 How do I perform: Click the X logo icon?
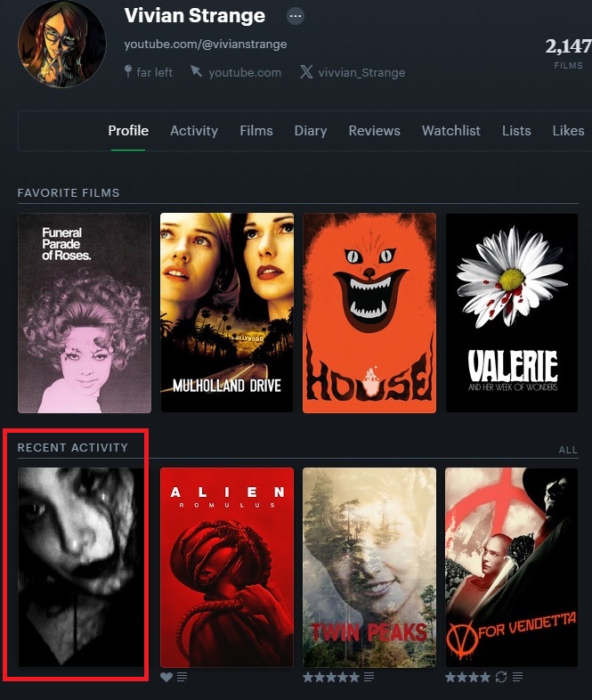[x=306, y=72]
